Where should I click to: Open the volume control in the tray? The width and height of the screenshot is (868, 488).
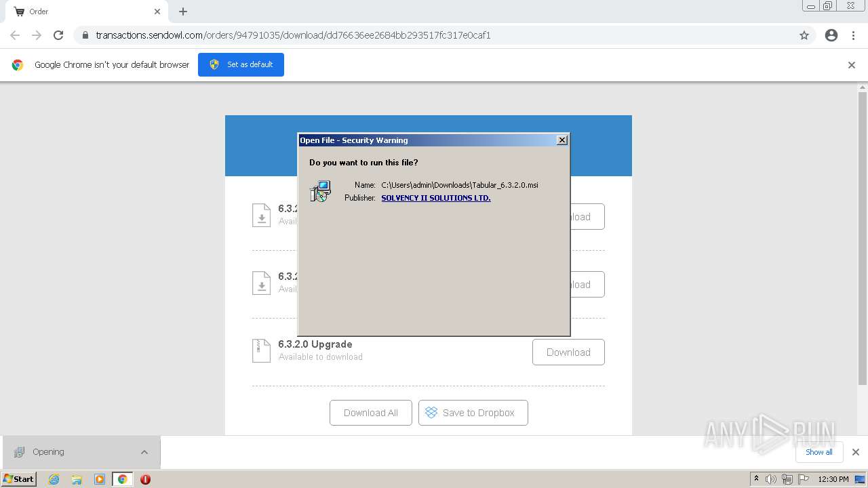tap(771, 479)
